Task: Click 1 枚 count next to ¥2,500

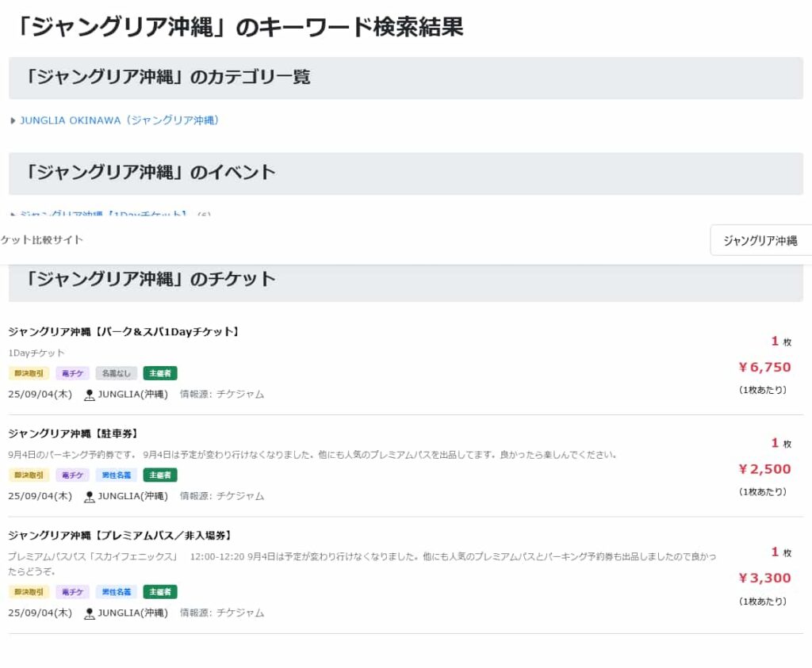Action: (781, 444)
